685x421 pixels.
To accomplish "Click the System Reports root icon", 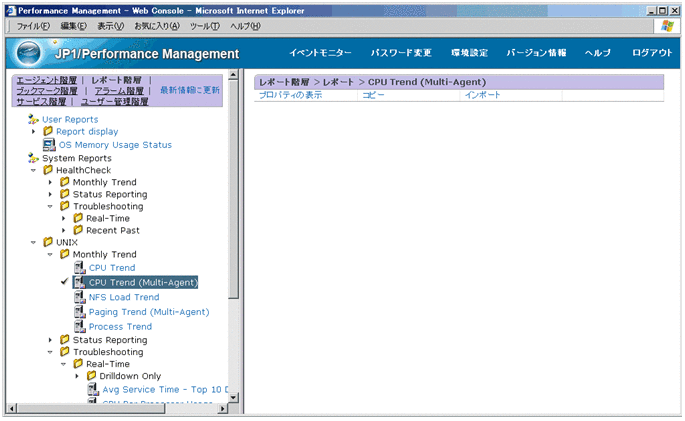I will pyautogui.click(x=33, y=158).
